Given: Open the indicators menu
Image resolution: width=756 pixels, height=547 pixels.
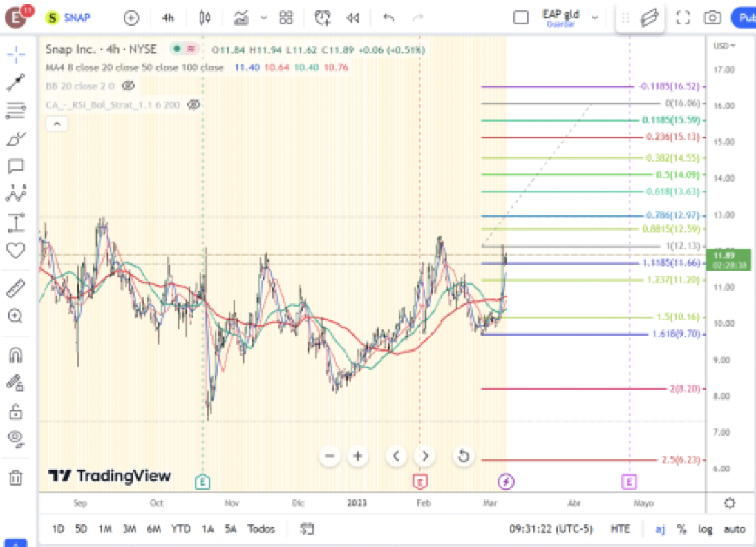Looking at the screenshot, I should (241, 18).
